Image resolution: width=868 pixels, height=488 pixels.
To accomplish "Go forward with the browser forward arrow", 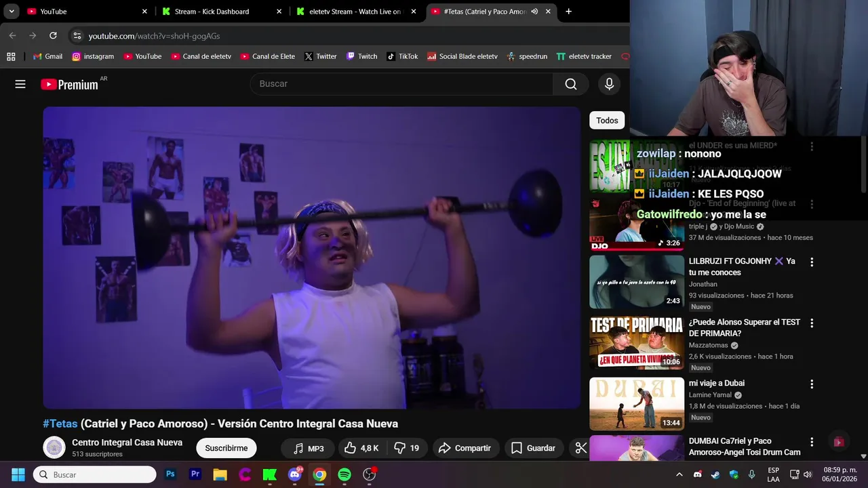I will coord(33,35).
